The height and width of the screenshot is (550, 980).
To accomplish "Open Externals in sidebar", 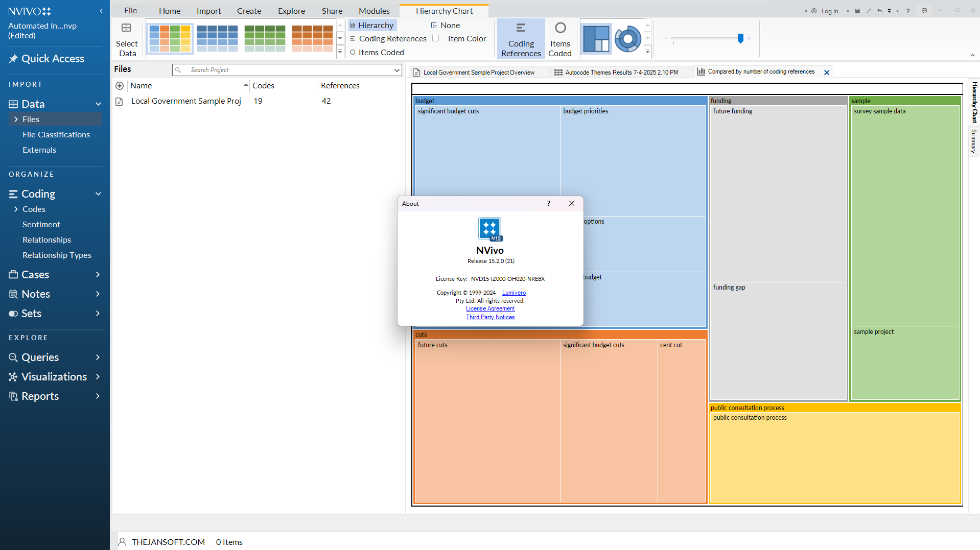I will (x=39, y=150).
